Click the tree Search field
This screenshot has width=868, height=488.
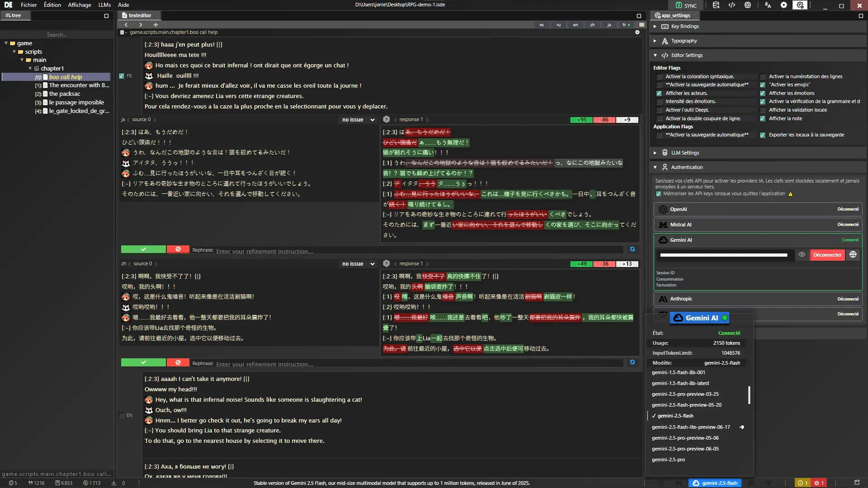[57, 35]
